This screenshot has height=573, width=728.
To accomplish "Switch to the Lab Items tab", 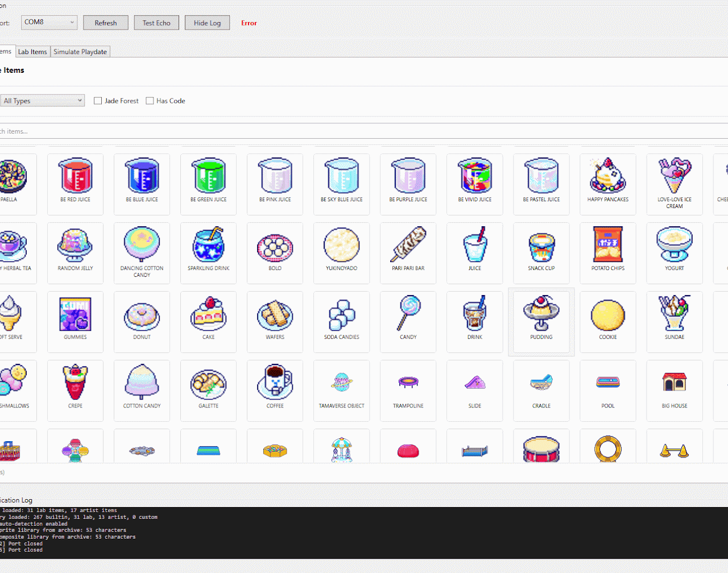I will coord(32,52).
